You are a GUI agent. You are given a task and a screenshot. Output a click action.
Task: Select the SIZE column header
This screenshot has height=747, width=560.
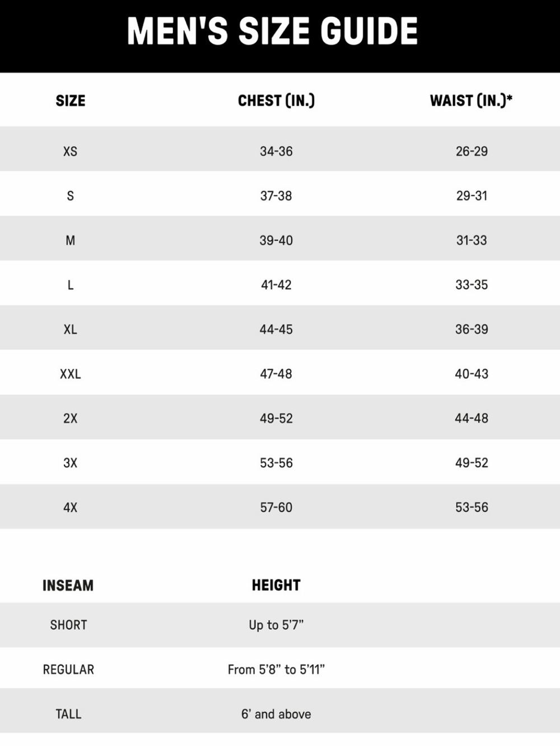(71, 101)
